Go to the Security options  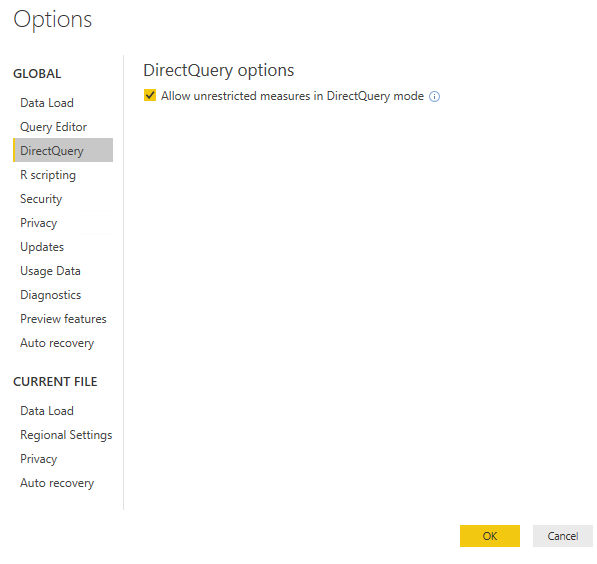(41, 199)
